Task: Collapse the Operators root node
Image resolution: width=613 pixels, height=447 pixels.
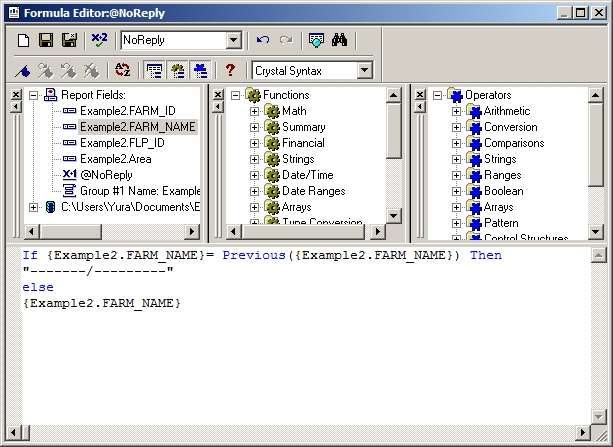Action: [x=437, y=95]
